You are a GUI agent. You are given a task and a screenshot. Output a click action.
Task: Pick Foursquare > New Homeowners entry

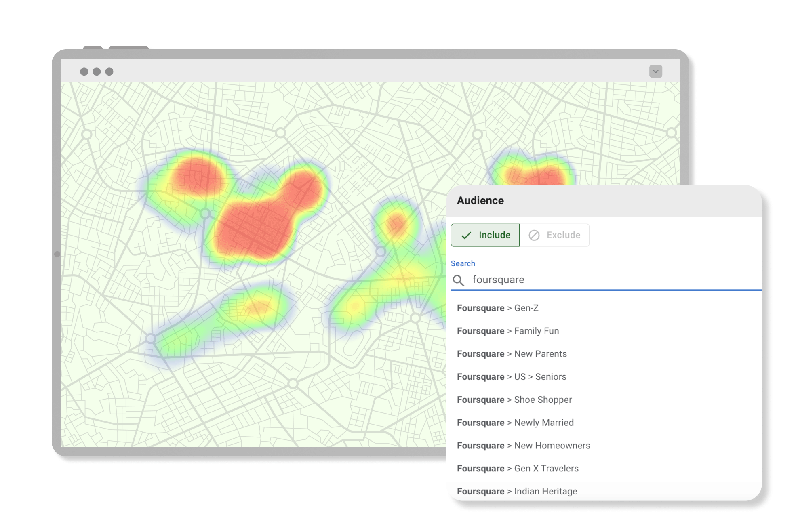[523, 446]
